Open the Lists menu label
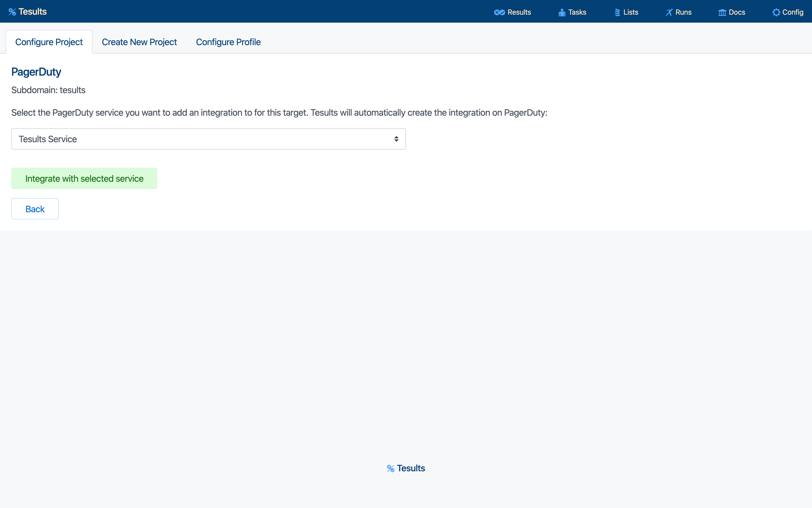The height and width of the screenshot is (508, 812). click(x=631, y=12)
